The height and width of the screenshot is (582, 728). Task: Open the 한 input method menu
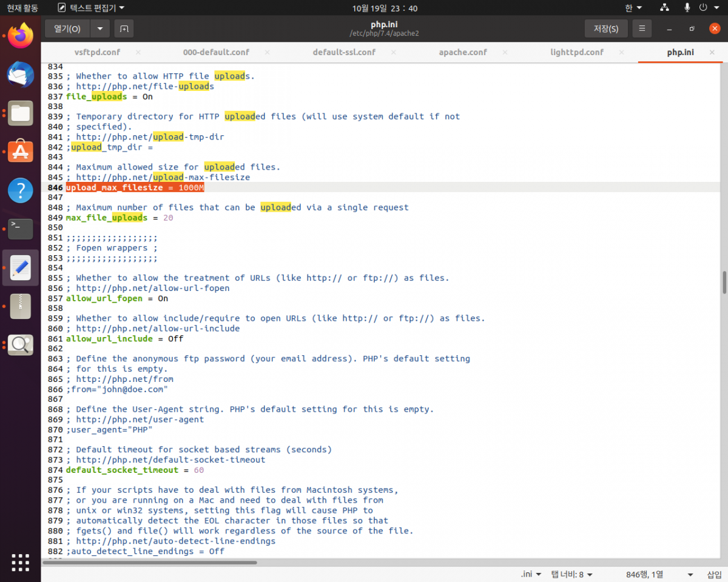pos(633,8)
